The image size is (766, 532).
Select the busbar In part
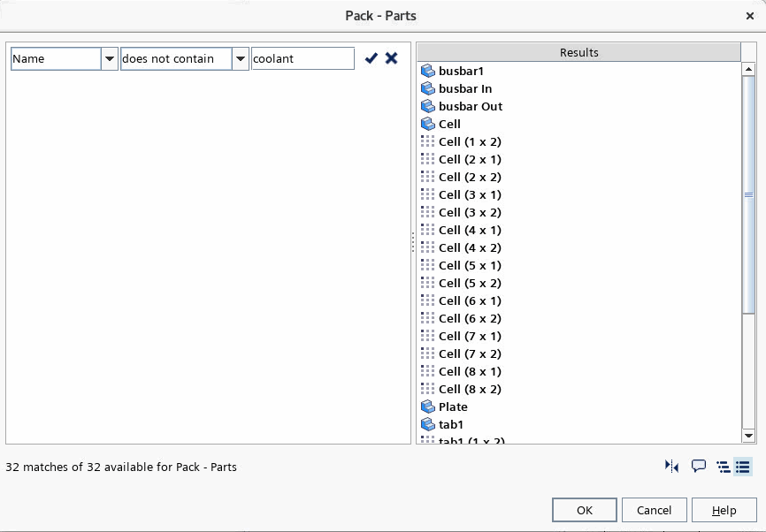coord(465,88)
